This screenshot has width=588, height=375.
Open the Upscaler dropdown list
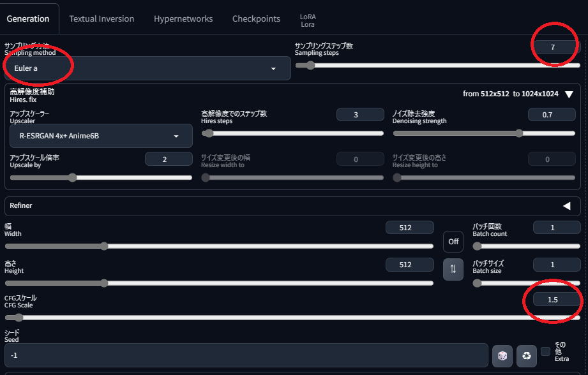101,136
